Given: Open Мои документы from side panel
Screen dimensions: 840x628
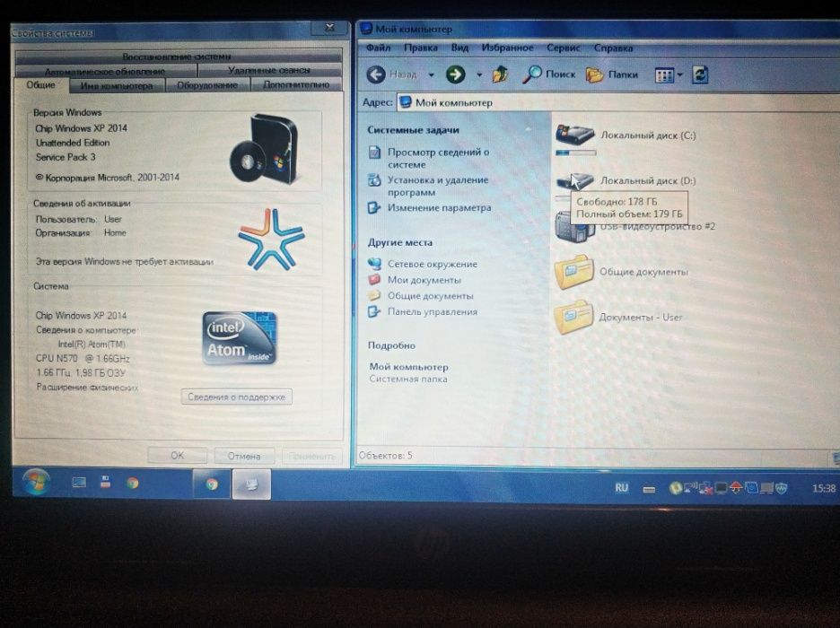Looking at the screenshot, I should click(424, 280).
